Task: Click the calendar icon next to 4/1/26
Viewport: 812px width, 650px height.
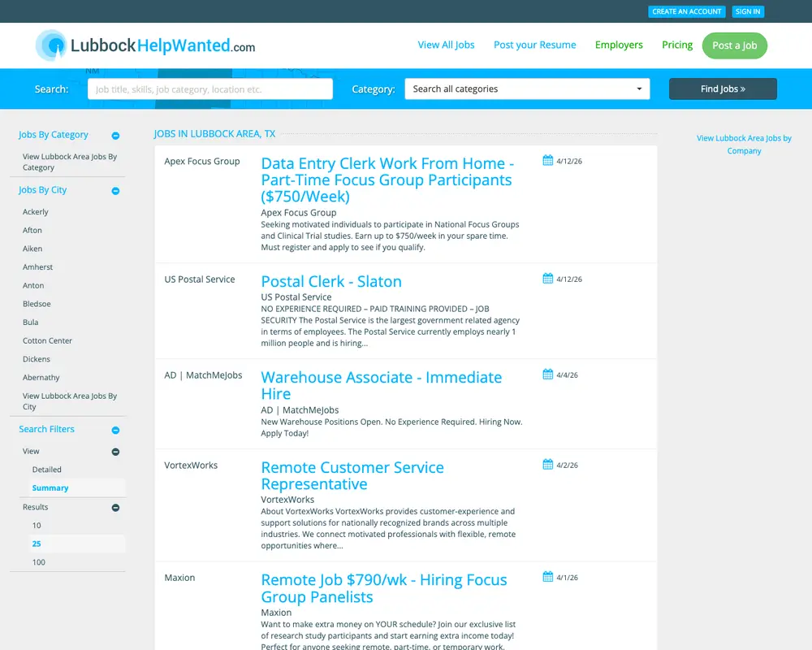Action: tap(547, 577)
